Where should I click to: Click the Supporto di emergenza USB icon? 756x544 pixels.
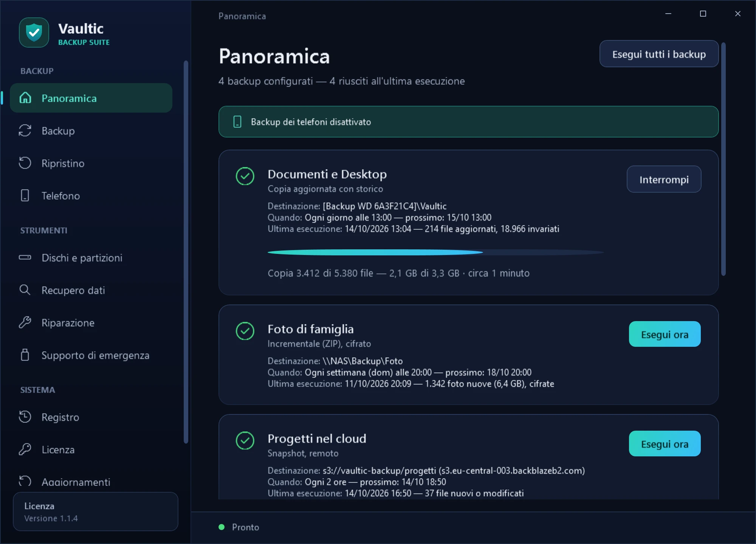[25, 355]
